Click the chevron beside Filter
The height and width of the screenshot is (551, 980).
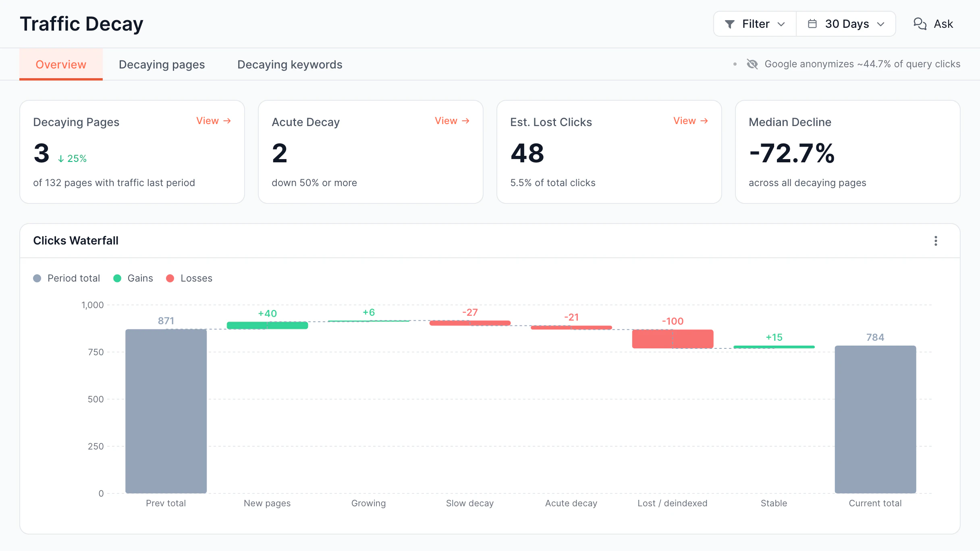pyautogui.click(x=781, y=24)
